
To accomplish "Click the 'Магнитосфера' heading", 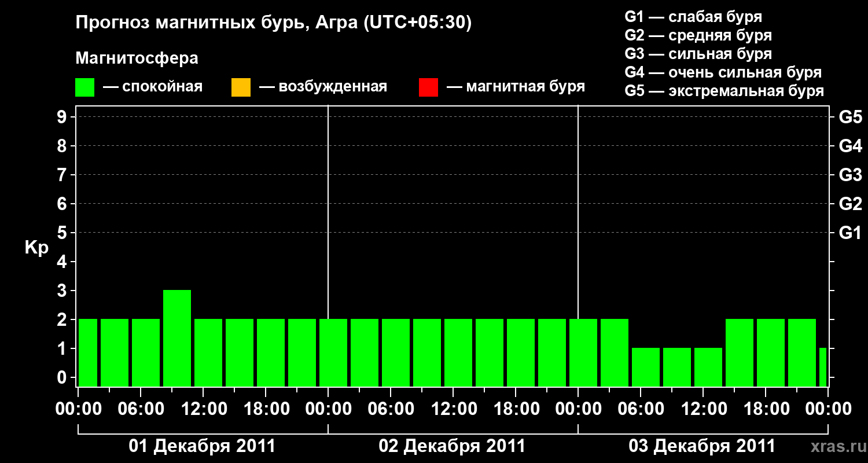I will [x=137, y=58].
